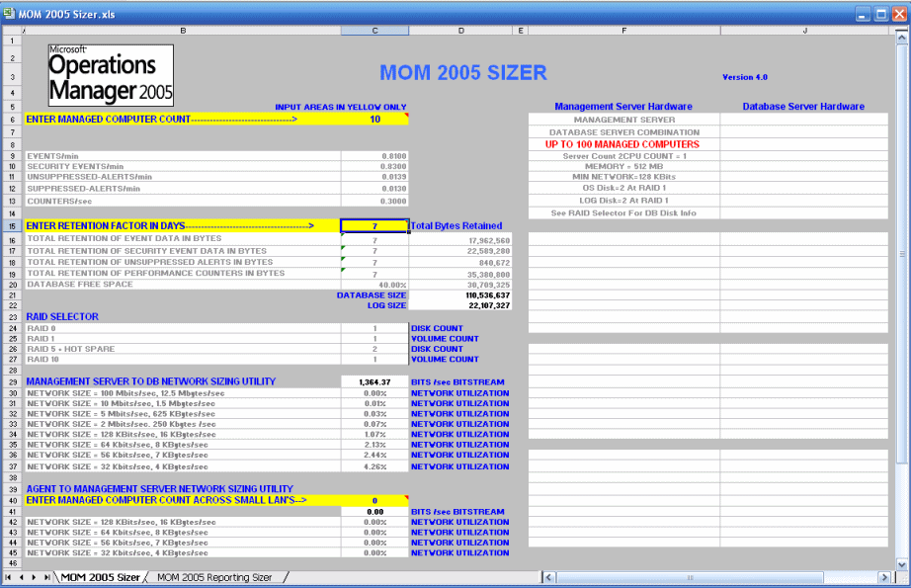Screen dimensions: 911x588
Task: Select the ENTER MANAGED COMPUTER COUNT label cell
Action: pyautogui.click(x=183, y=120)
